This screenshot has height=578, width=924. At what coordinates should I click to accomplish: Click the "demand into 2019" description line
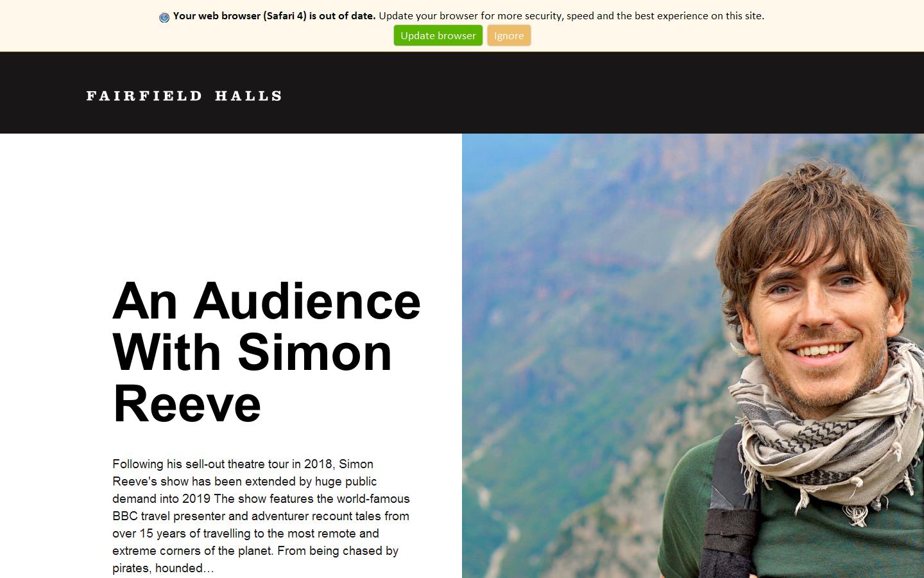point(261,498)
